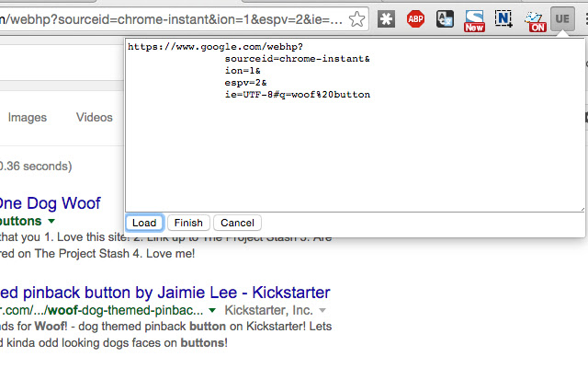588x368 pixels.
Task: Expand dropdown after woof-dog-themed-pinbac URL
Action: (x=212, y=311)
